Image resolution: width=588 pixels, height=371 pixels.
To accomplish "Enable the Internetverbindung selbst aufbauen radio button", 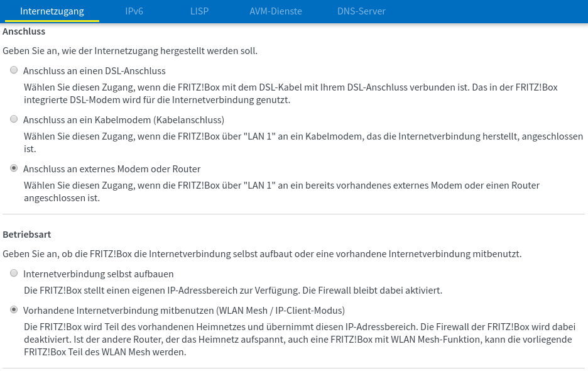I will (14, 273).
